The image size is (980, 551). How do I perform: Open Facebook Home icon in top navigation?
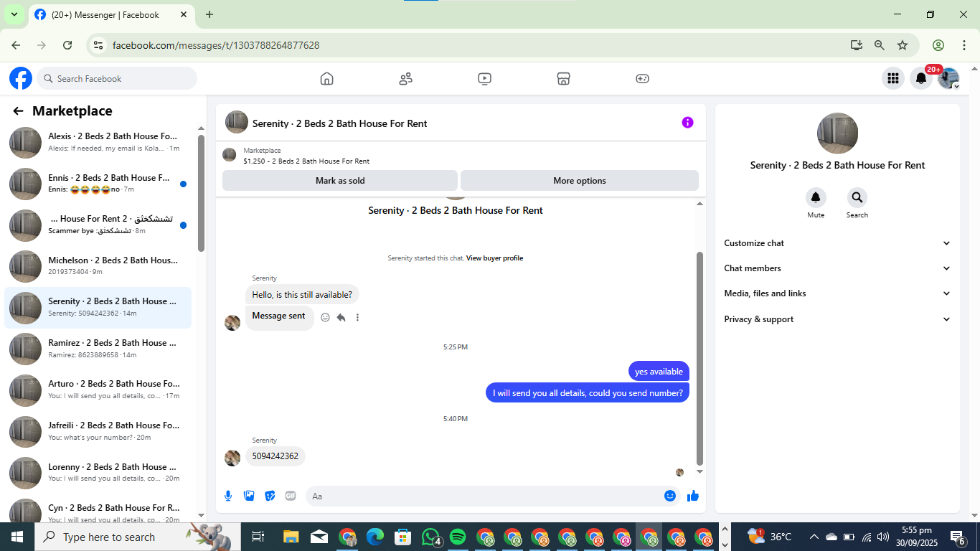(x=326, y=79)
